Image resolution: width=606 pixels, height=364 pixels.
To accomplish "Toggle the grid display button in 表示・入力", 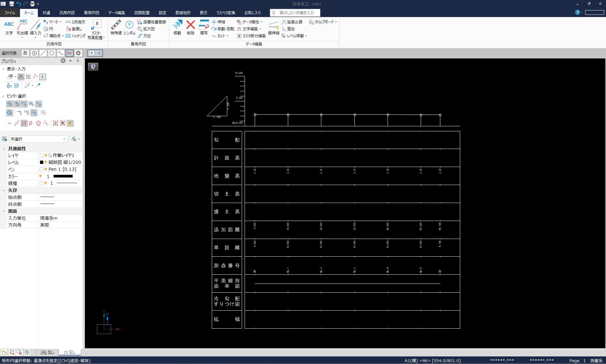I will 28,77.
